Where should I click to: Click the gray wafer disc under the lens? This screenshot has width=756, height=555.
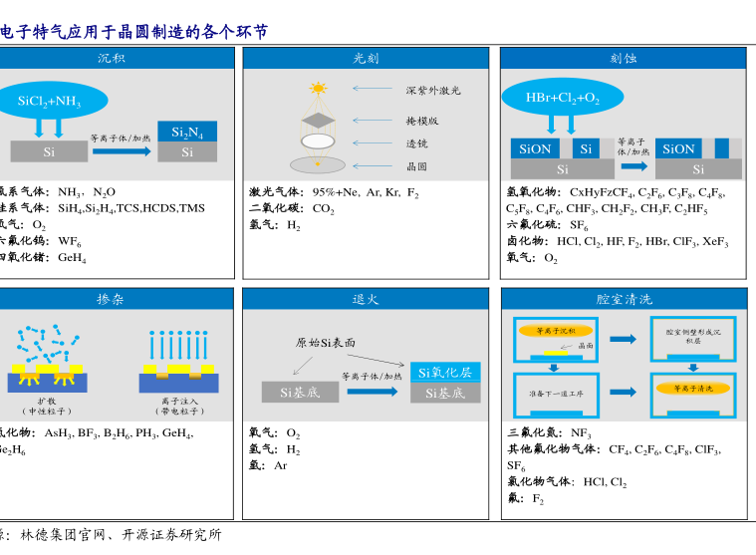tap(318, 164)
